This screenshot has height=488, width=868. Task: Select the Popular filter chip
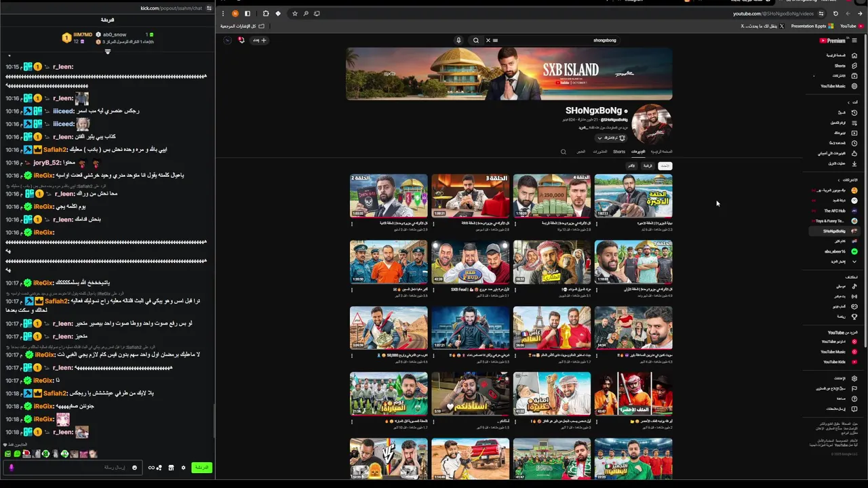point(648,166)
